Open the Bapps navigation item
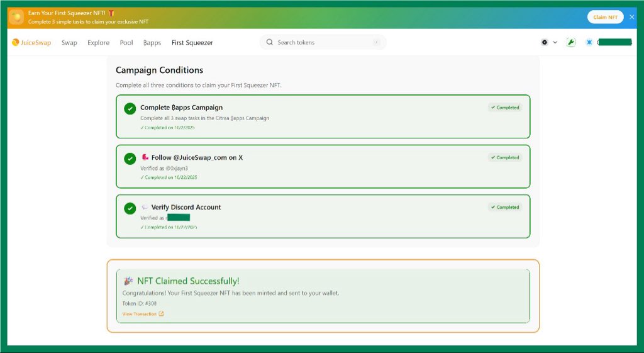The width and height of the screenshot is (644, 353). click(x=152, y=42)
